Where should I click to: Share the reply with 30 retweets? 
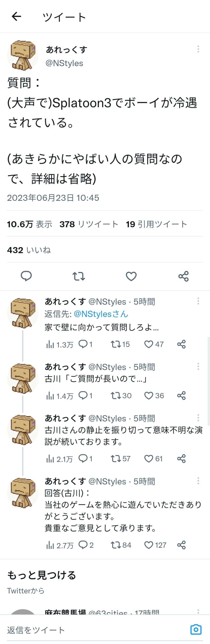click(x=181, y=395)
